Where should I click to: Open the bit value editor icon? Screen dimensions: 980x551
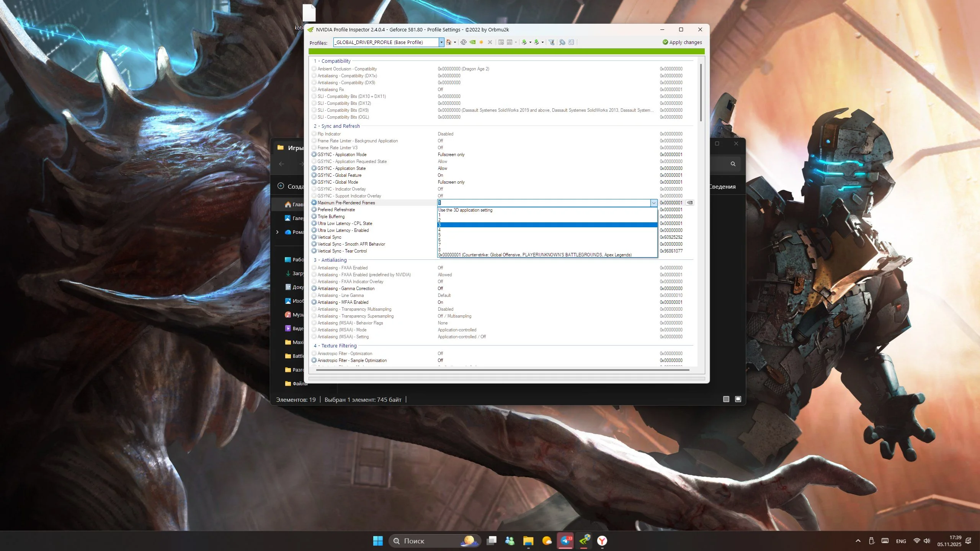pos(571,42)
